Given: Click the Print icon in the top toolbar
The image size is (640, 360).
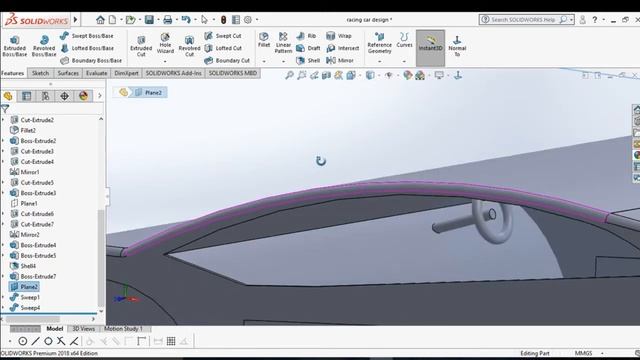Looking at the screenshot, I should tap(167, 20).
